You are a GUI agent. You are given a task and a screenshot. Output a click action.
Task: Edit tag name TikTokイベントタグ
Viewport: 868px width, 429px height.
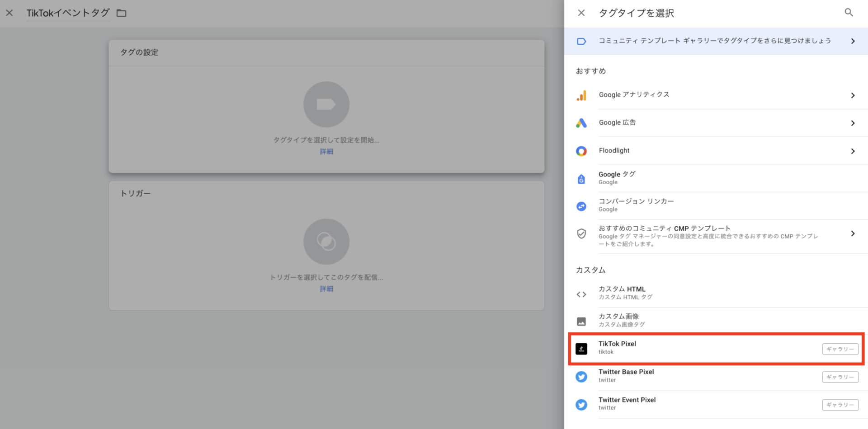68,13
